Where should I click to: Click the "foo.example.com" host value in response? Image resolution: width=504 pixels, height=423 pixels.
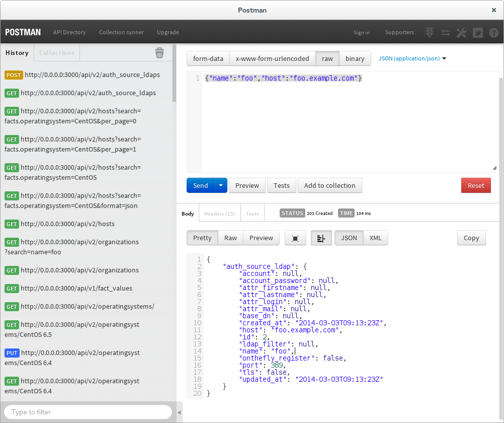point(305,330)
